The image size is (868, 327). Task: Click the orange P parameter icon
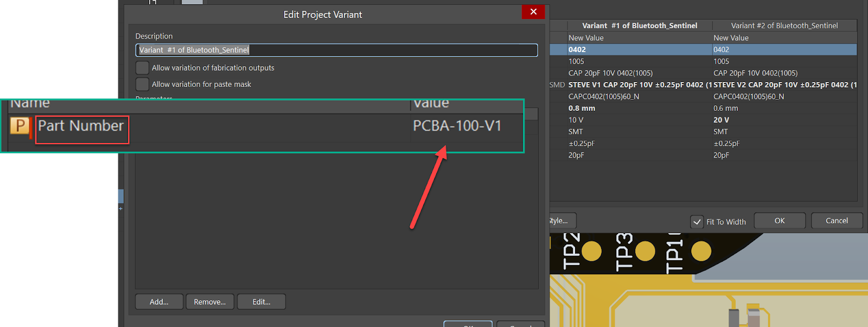(20, 126)
